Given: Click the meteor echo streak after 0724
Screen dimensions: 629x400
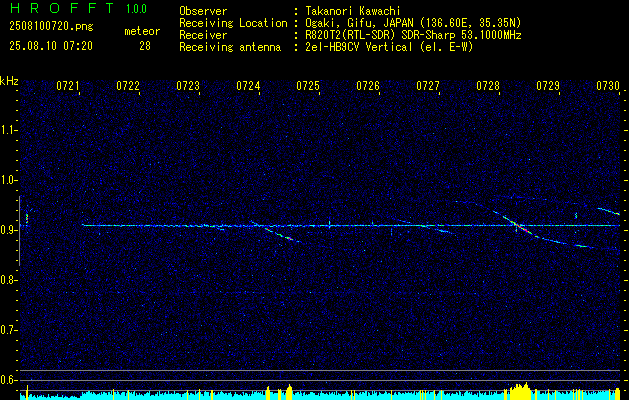Looking at the screenshot, I should click(283, 236).
